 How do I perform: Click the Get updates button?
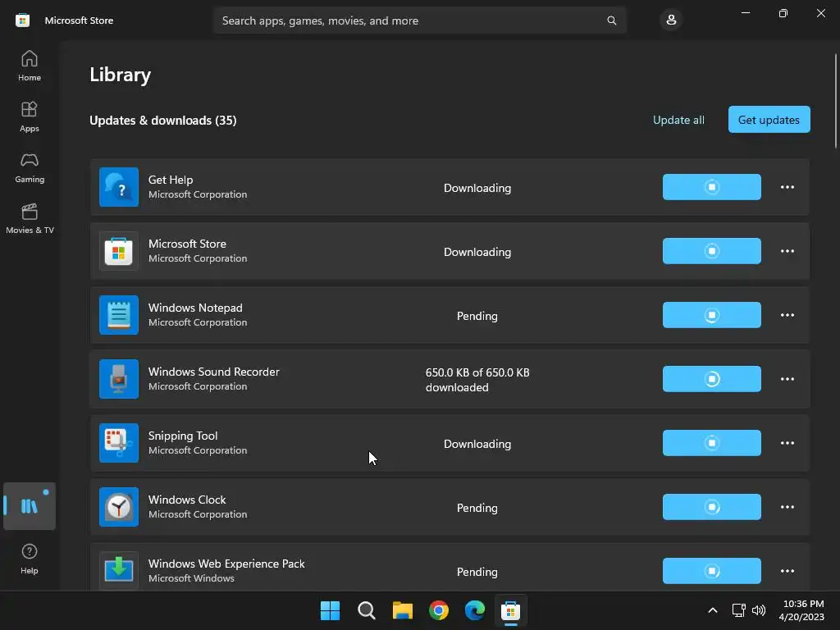[769, 120]
